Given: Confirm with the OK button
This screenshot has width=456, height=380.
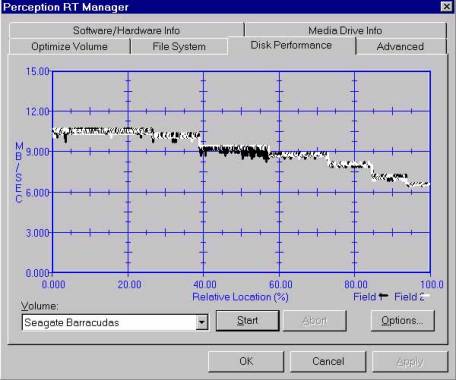Looking at the screenshot, I should [246, 361].
